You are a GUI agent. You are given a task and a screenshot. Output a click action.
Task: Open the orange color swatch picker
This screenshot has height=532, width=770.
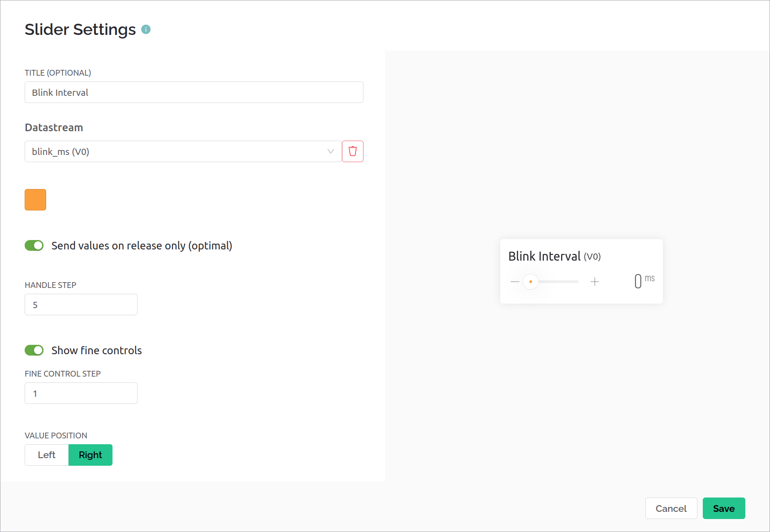coord(35,200)
